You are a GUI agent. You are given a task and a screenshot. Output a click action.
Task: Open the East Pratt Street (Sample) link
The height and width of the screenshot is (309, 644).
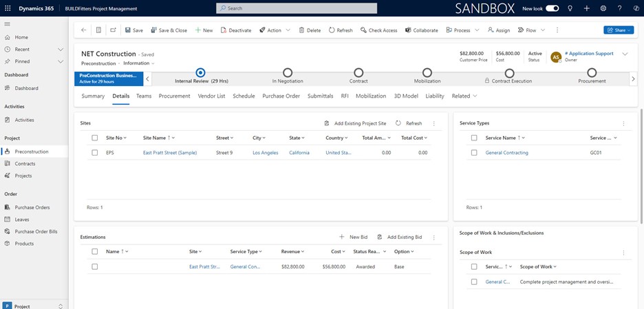click(169, 153)
